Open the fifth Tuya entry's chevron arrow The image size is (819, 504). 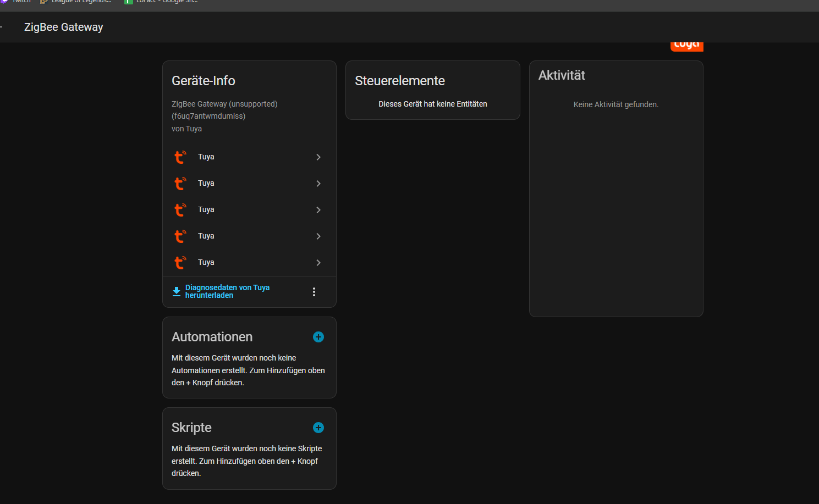click(318, 263)
